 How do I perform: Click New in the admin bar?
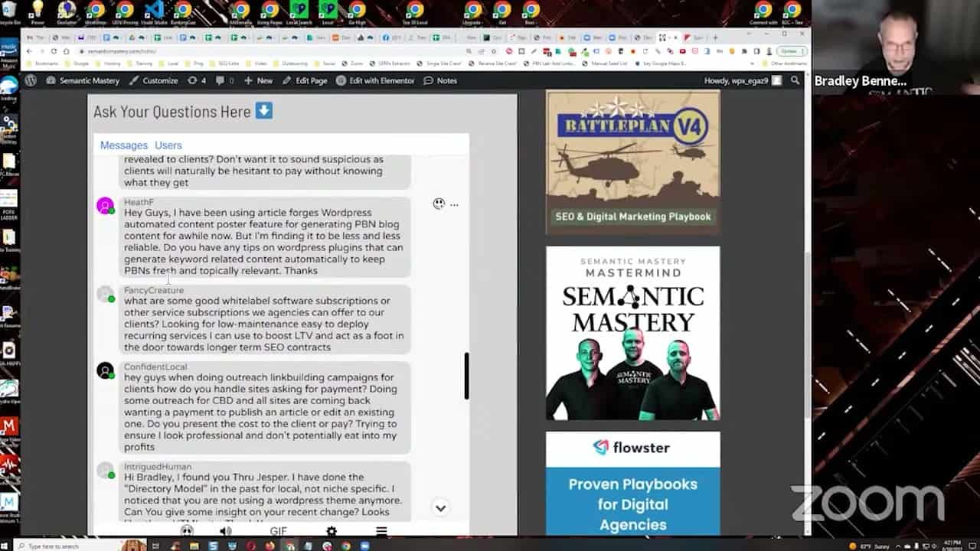point(258,80)
